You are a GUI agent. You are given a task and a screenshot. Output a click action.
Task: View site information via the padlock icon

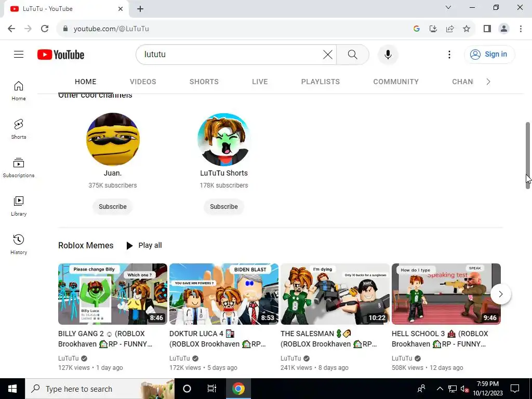point(65,29)
